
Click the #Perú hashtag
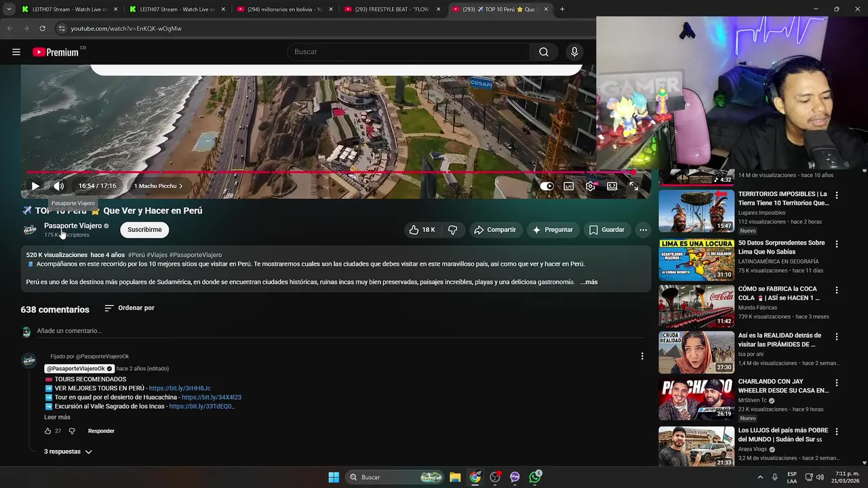pyautogui.click(x=136, y=255)
